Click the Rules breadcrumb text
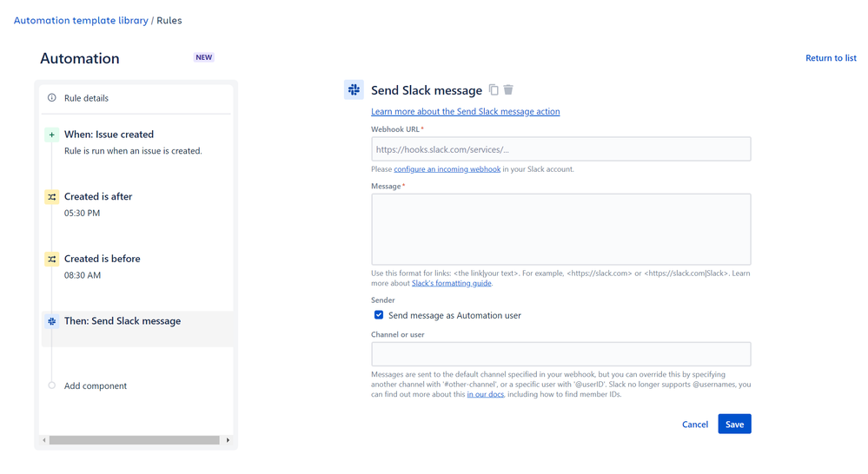This screenshot has height=474, width=868. pyautogui.click(x=169, y=21)
